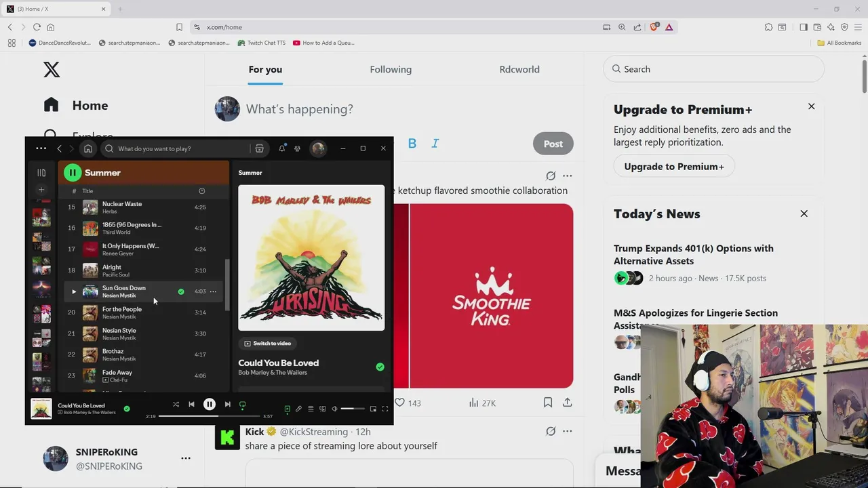Open Browse icon in Spotify search bar

tap(259, 148)
